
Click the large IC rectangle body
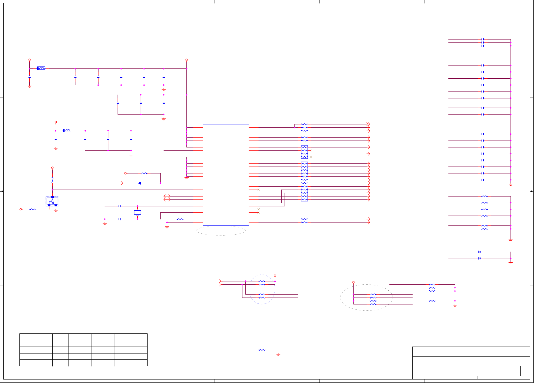pyautogui.click(x=226, y=174)
